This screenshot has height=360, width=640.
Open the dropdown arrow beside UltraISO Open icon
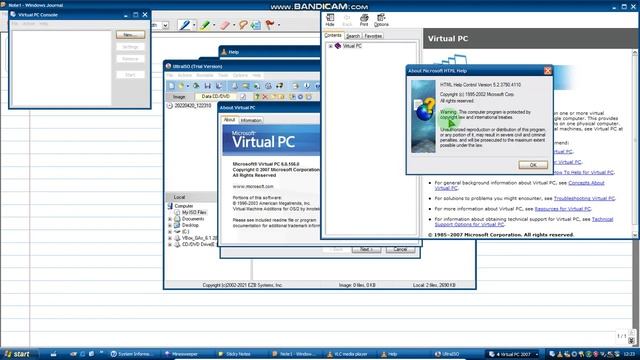click(x=188, y=86)
